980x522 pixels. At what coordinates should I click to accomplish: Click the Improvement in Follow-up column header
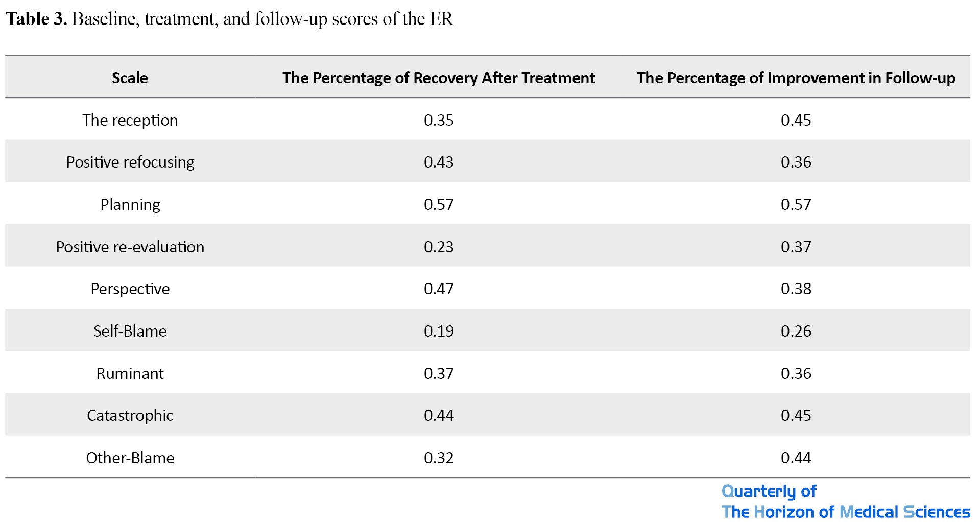point(796,78)
